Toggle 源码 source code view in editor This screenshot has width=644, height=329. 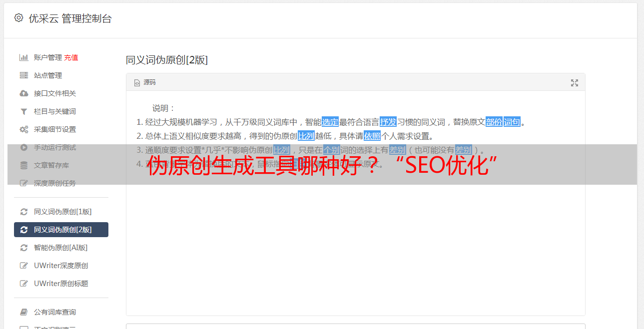click(145, 82)
